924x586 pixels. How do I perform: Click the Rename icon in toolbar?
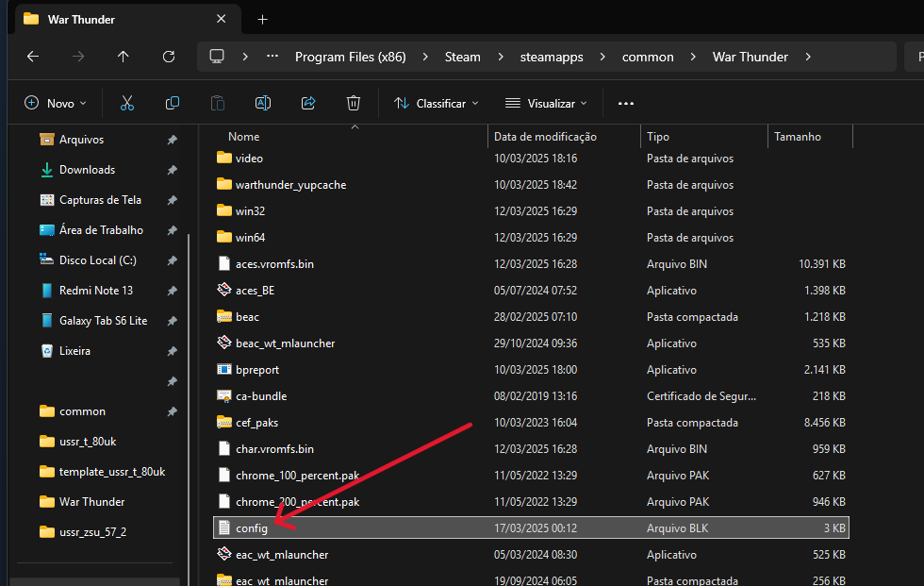point(263,103)
